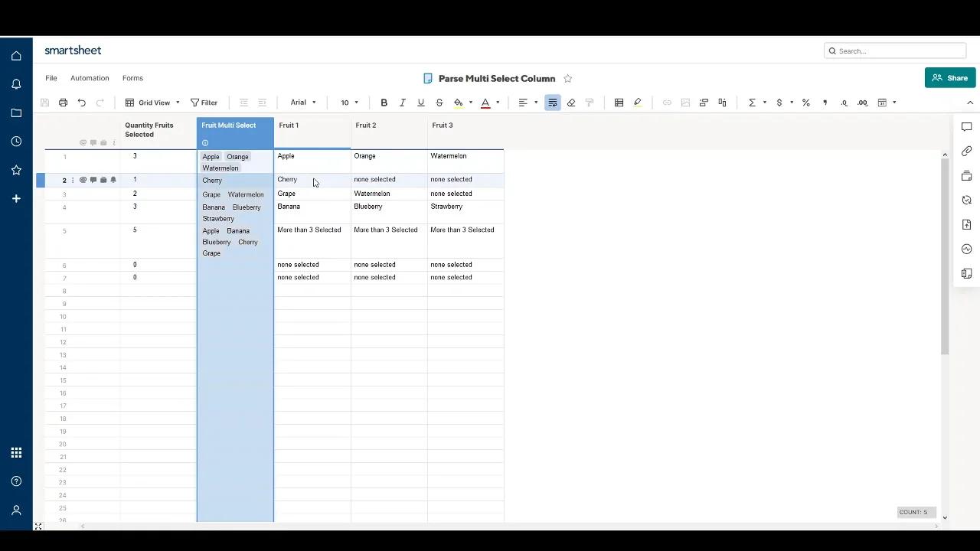Open the File menu

pyautogui.click(x=51, y=77)
